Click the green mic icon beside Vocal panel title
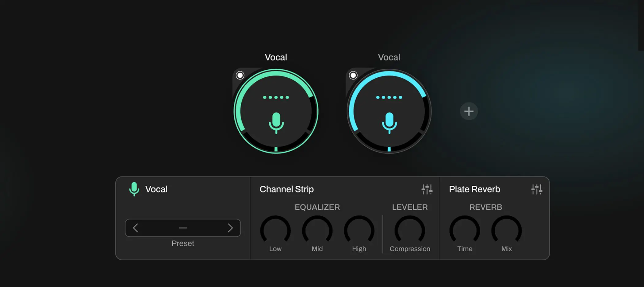Image resolution: width=644 pixels, height=287 pixels. (134, 189)
